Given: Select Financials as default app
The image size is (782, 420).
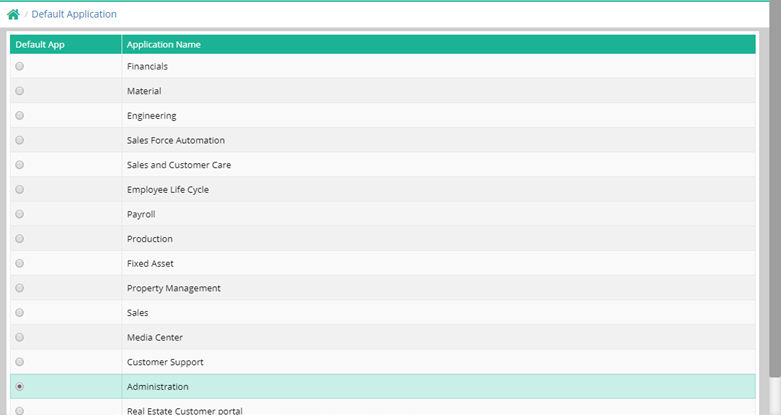Looking at the screenshot, I should pos(20,66).
